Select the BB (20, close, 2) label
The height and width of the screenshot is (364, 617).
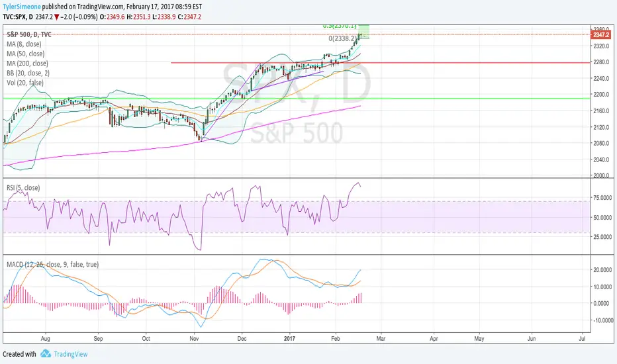pos(28,73)
